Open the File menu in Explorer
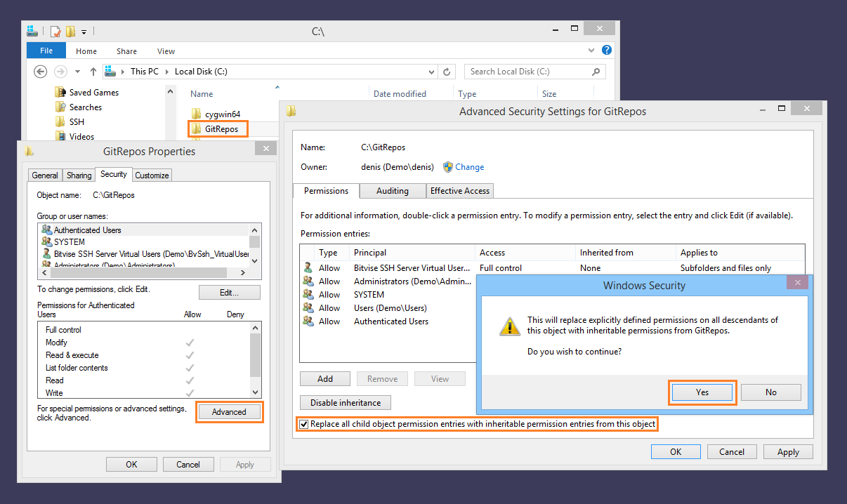 (46, 51)
